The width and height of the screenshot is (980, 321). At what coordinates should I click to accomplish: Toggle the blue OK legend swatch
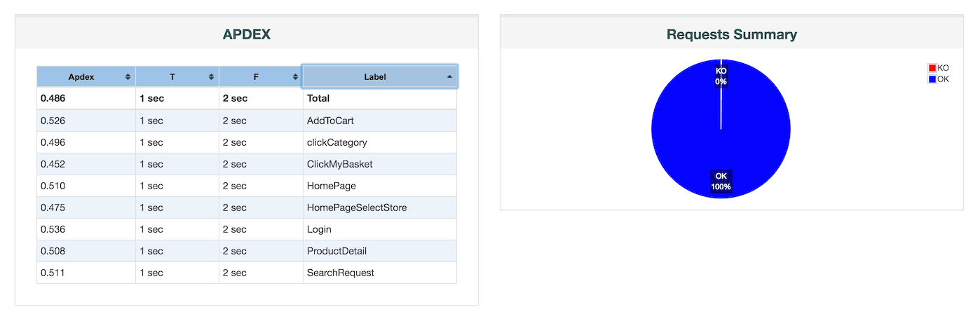[932, 79]
